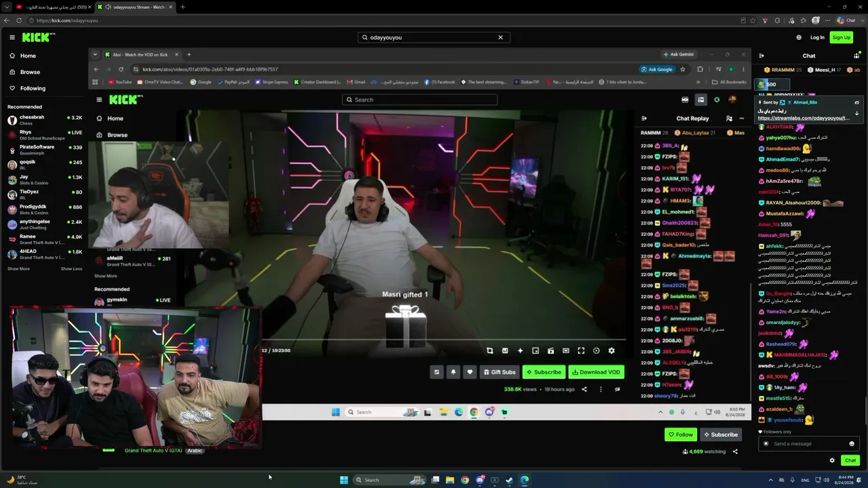
Task: Unpin the pinned chat message
Action: coord(857,102)
